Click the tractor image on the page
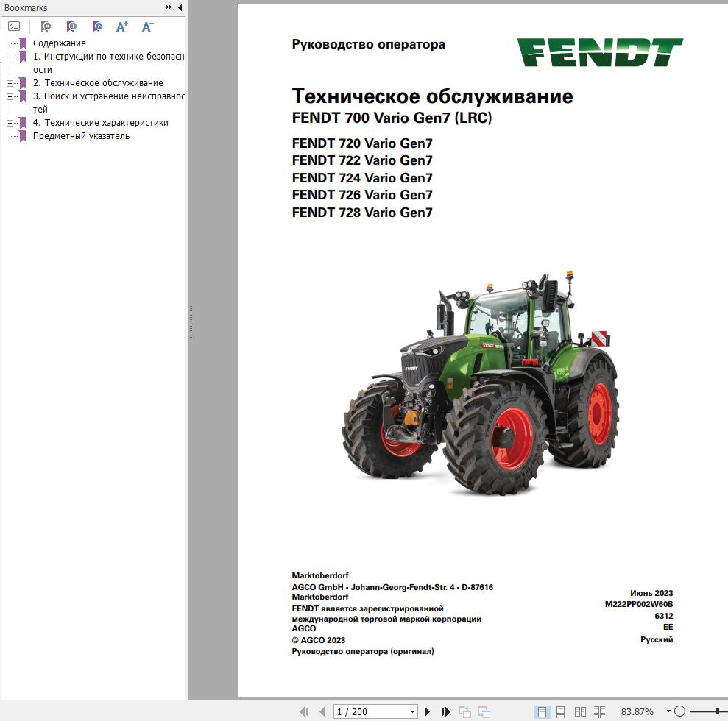This screenshot has width=728, height=721. [x=480, y=383]
